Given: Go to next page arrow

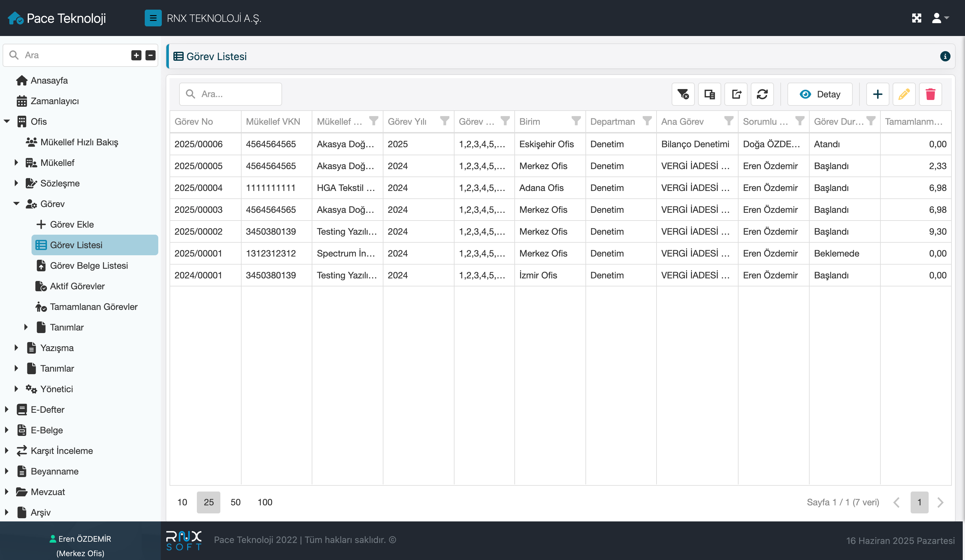Looking at the screenshot, I should click(940, 502).
